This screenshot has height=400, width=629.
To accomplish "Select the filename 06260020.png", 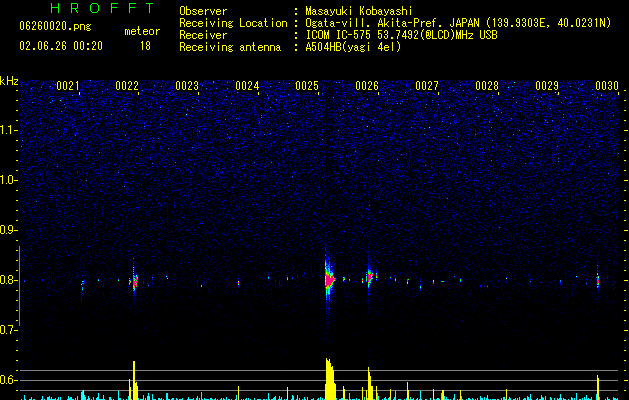I will click(x=55, y=26).
